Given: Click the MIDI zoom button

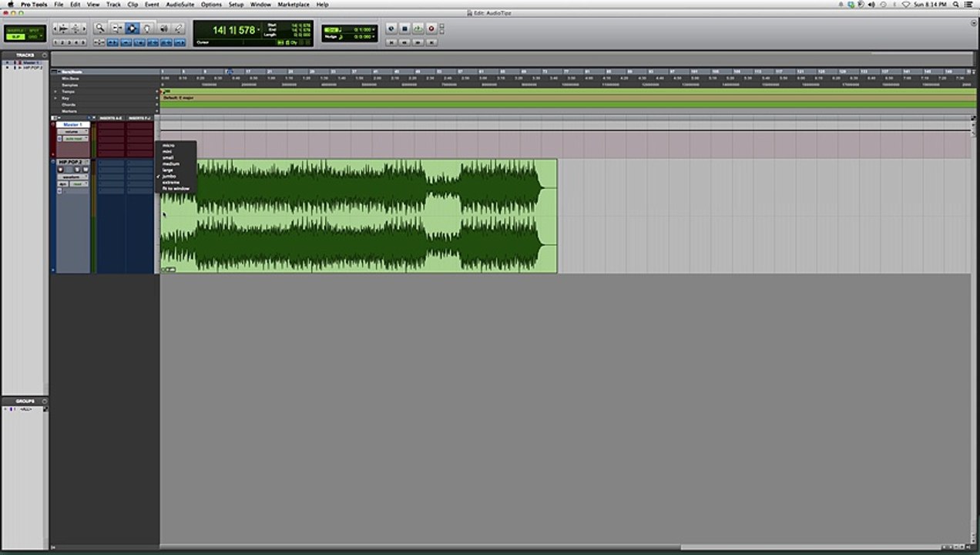Looking at the screenshot, I should pyautogui.click(x=76, y=28).
